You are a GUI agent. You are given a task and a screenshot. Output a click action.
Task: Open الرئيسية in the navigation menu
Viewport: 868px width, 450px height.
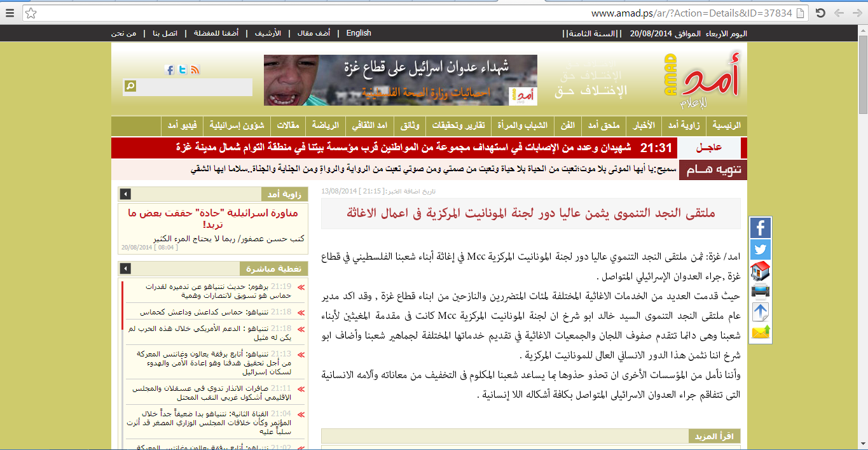pos(727,125)
